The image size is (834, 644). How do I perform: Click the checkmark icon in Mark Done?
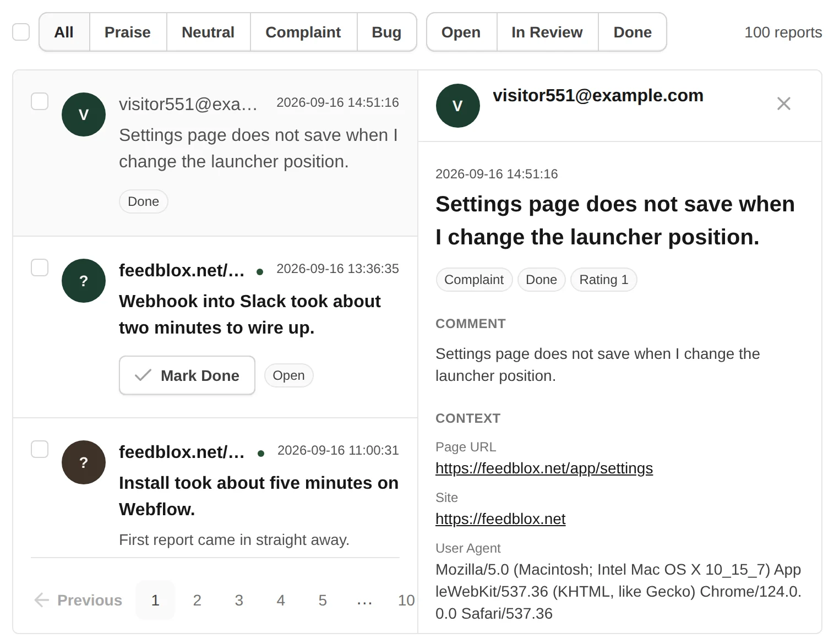143,375
